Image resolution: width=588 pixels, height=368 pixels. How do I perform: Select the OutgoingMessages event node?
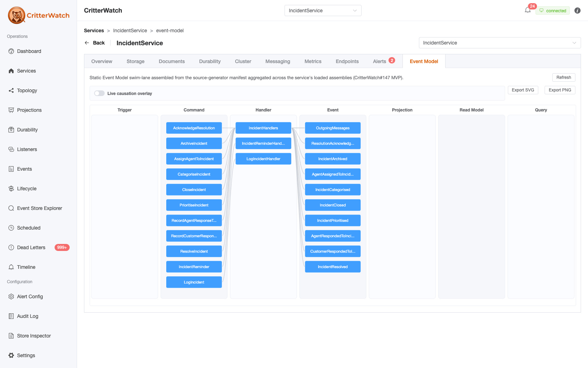click(333, 128)
